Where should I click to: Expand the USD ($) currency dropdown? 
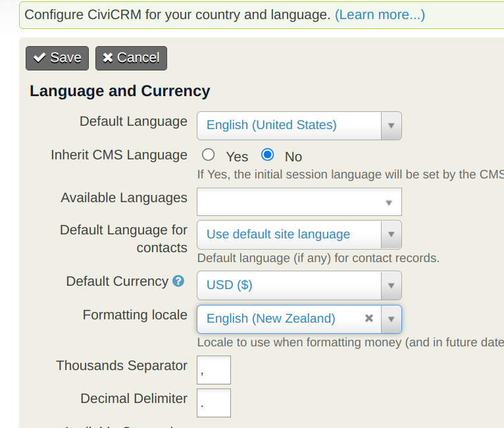(290, 285)
